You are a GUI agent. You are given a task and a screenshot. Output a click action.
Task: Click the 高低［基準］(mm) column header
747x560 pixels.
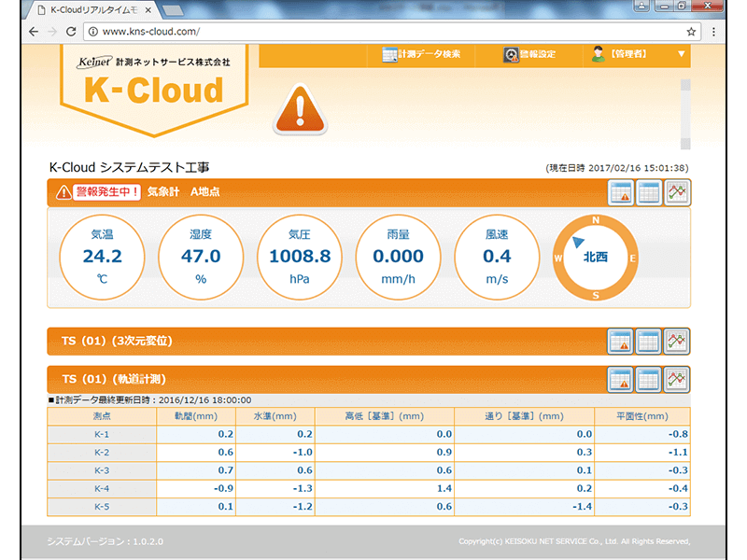385,416
